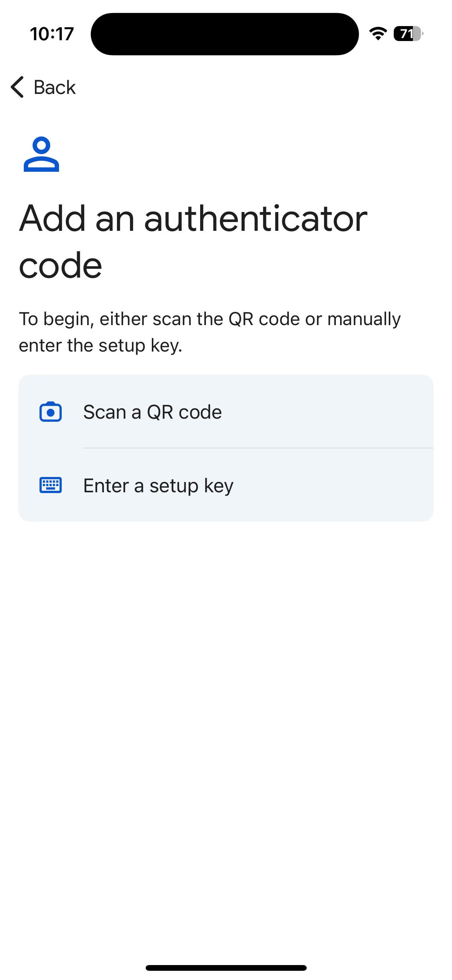The image size is (452, 980).
Task: Tap the word "manually" in the instructions
Action: [x=364, y=319]
